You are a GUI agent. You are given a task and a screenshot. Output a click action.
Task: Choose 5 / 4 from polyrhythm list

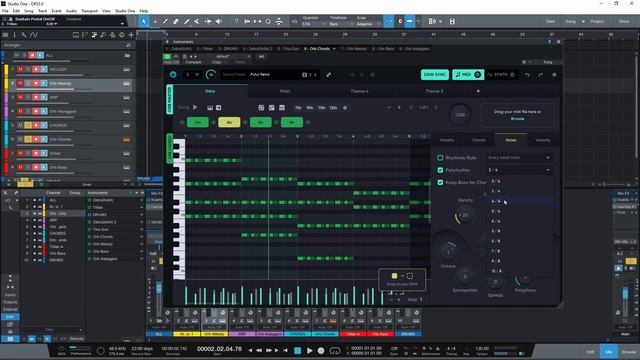click(x=496, y=211)
